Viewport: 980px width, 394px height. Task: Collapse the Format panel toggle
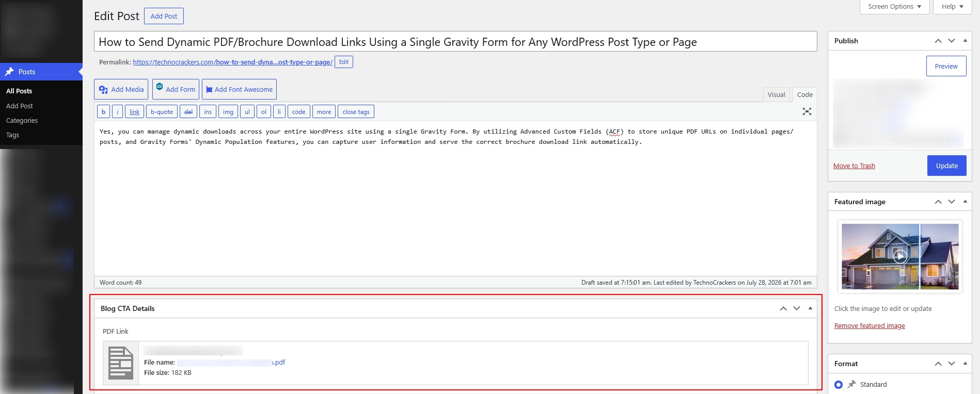[x=965, y=364]
